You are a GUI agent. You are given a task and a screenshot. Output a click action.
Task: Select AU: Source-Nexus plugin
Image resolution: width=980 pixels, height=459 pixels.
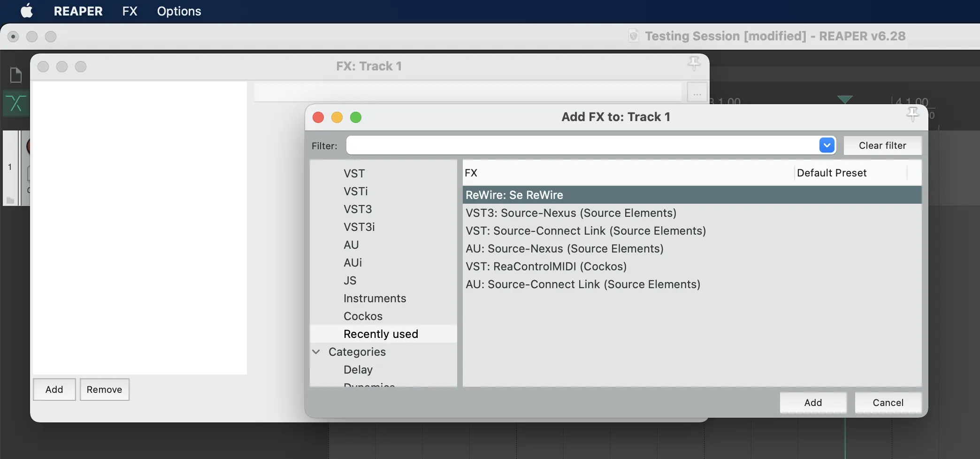[x=692, y=248]
